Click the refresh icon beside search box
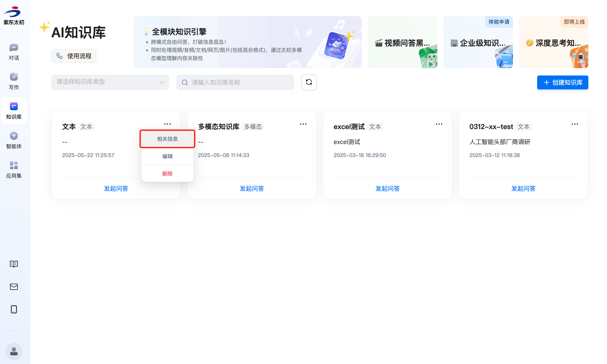The image size is (607, 364). click(x=308, y=82)
